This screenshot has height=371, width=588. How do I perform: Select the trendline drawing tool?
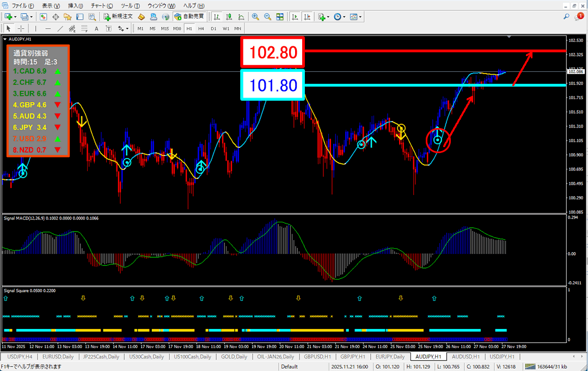pyautogui.click(x=60, y=28)
